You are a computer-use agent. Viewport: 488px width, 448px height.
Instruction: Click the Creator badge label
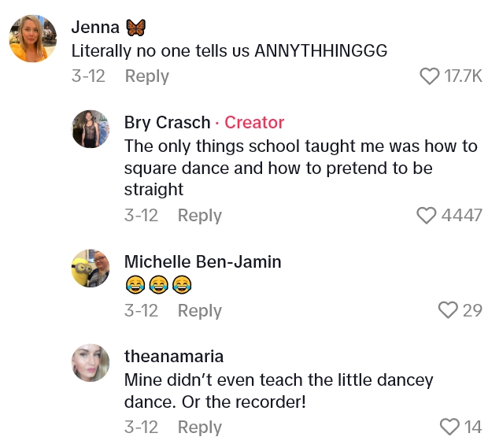(254, 122)
